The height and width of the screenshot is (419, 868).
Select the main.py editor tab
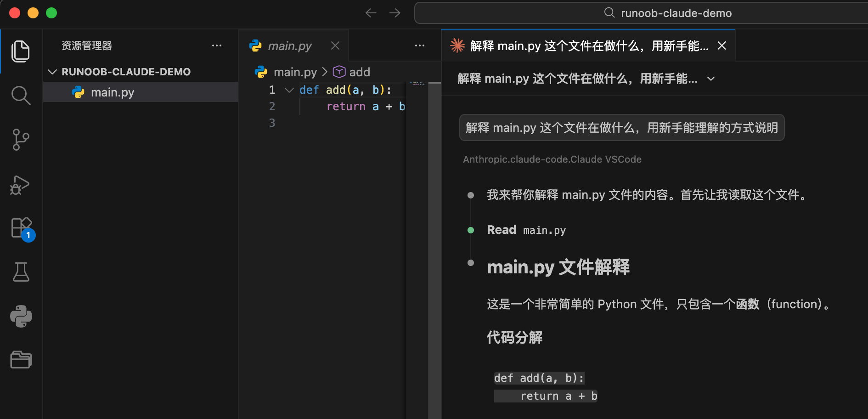tap(289, 46)
